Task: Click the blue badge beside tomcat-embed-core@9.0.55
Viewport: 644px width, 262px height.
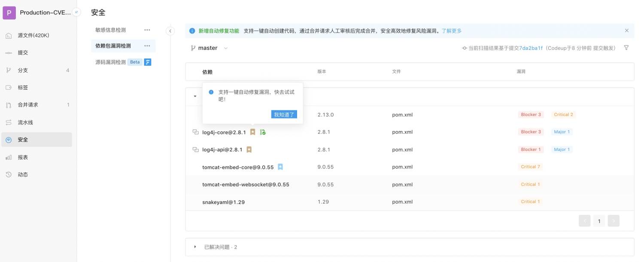Action: pyautogui.click(x=280, y=167)
